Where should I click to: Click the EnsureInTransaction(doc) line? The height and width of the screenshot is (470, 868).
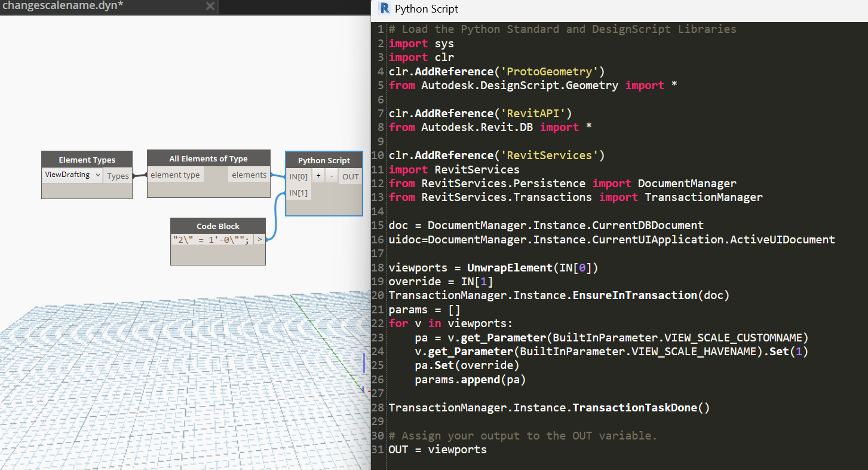click(x=559, y=295)
